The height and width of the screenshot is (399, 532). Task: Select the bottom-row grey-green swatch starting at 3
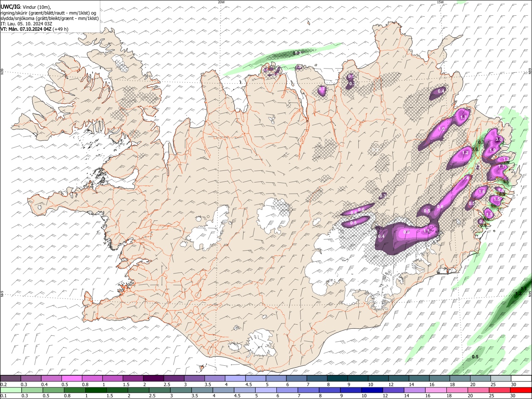point(180,390)
